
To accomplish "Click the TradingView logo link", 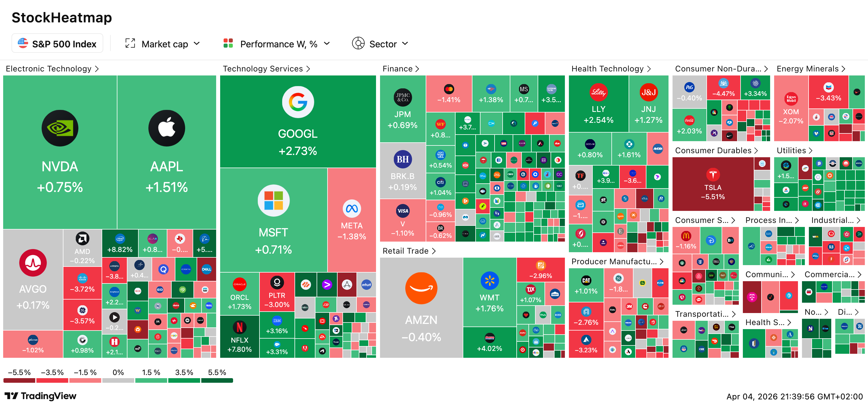I will click(40, 396).
